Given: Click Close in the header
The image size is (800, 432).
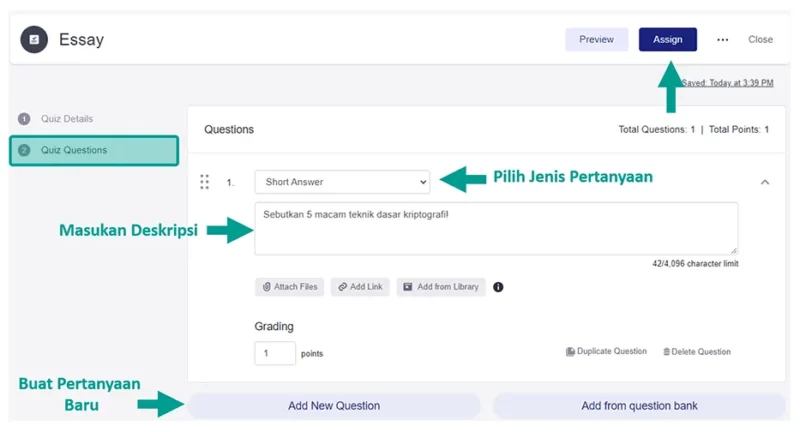Looking at the screenshot, I should click(760, 39).
